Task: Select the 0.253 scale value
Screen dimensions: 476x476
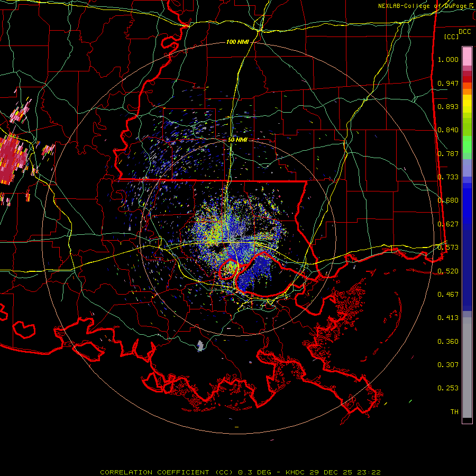Action: [x=448, y=388]
